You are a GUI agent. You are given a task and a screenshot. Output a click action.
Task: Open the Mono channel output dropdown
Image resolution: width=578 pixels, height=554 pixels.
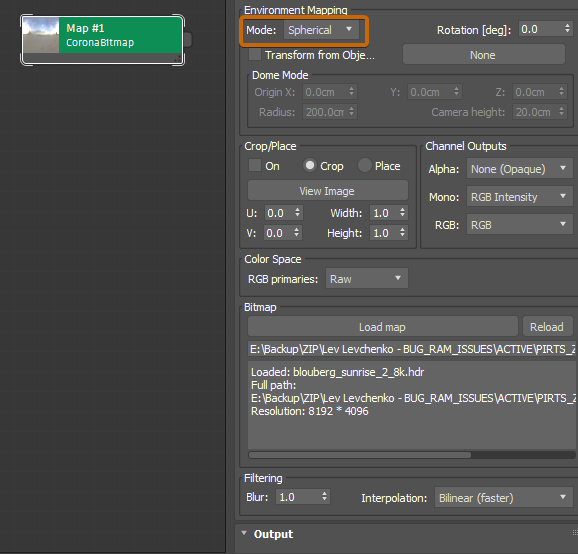pos(519,197)
